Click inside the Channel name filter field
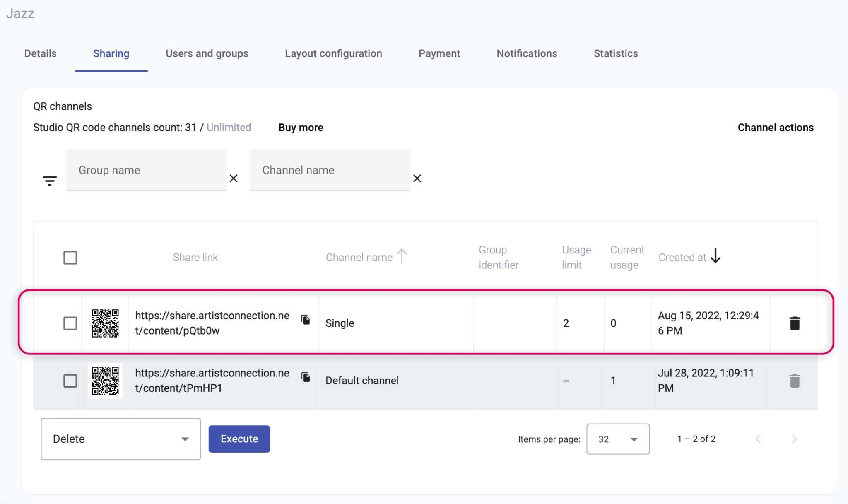848x504 pixels. 330,170
